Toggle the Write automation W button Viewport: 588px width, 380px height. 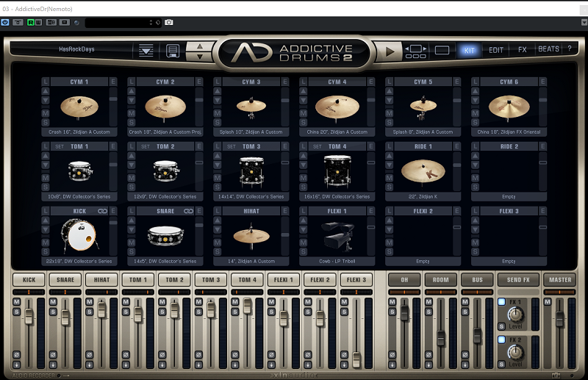tap(38, 23)
